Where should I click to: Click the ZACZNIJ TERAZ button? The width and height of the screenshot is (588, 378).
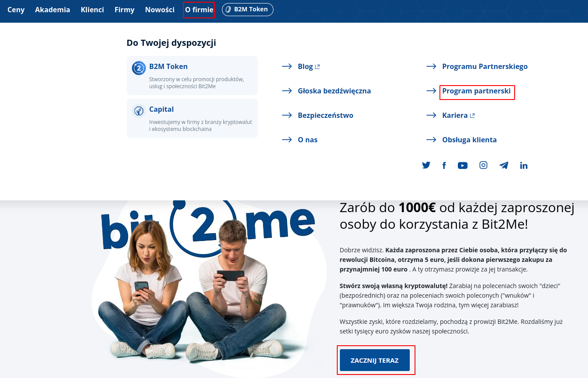click(375, 360)
